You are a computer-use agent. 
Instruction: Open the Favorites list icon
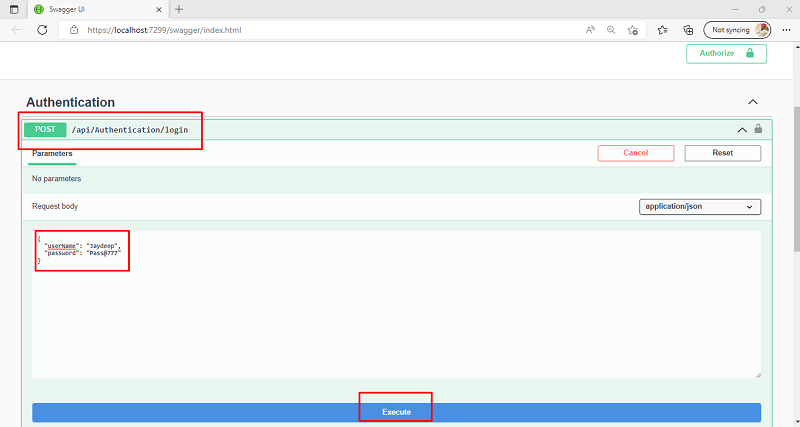pos(663,30)
